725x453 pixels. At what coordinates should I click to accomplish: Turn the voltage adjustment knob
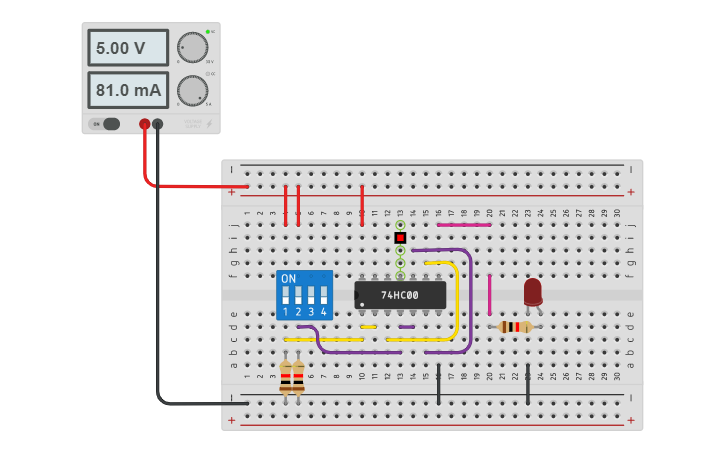coord(192,47)
